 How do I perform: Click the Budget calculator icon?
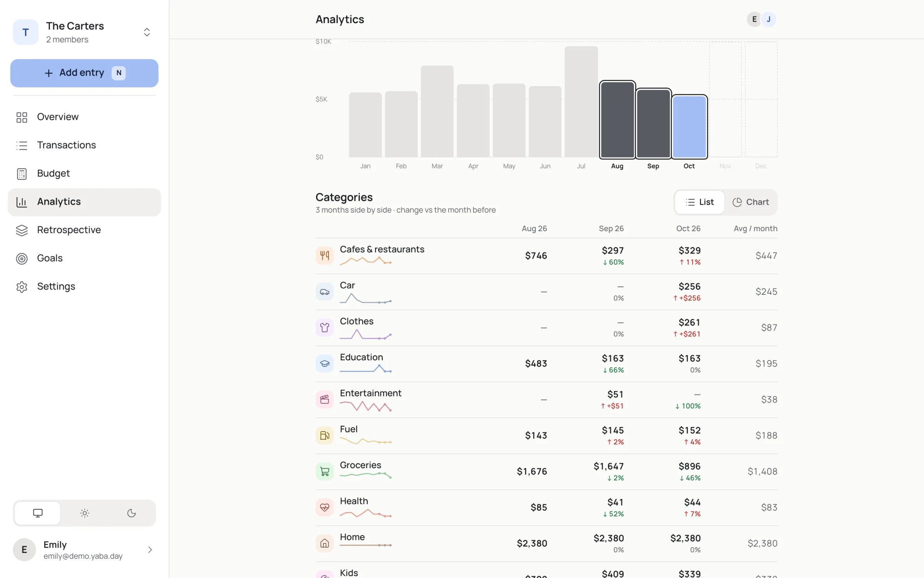pos(22,174)
